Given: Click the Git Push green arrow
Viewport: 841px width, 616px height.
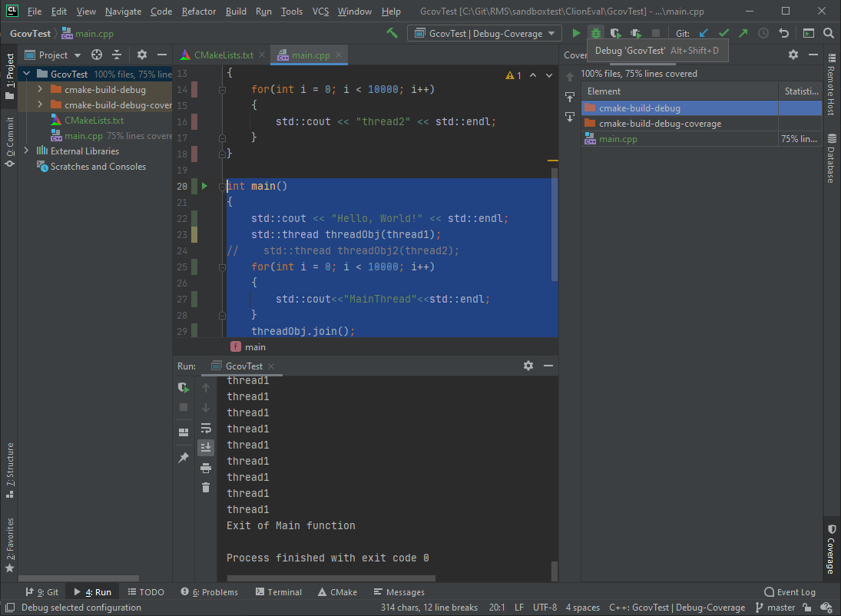Looking at the screenshot, I should click(x=743, y=33).
